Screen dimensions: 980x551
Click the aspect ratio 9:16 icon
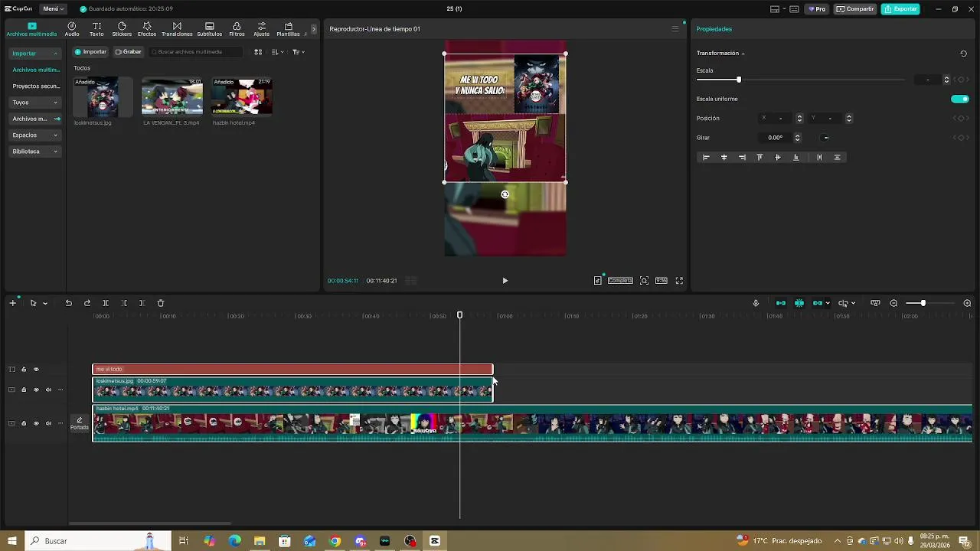point(661,281)
